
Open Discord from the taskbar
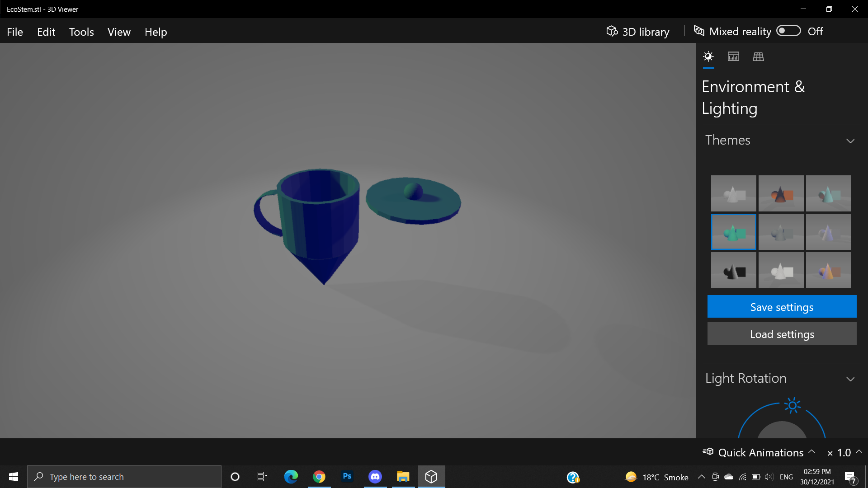pos(375,476)
